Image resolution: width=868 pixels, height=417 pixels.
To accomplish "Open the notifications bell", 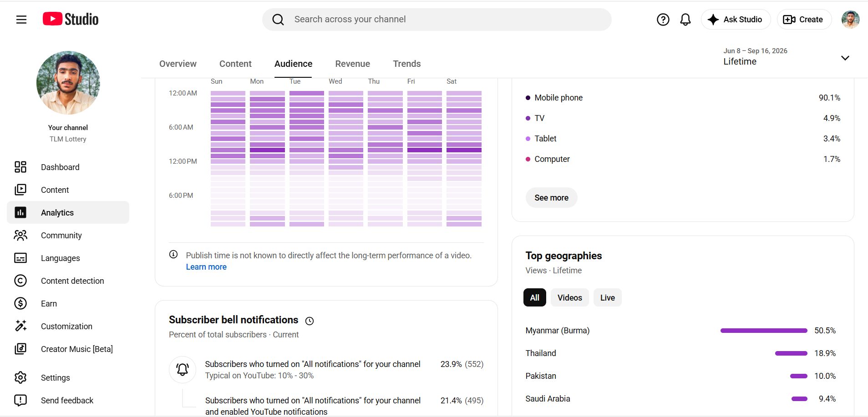I will tap(685, 20).
